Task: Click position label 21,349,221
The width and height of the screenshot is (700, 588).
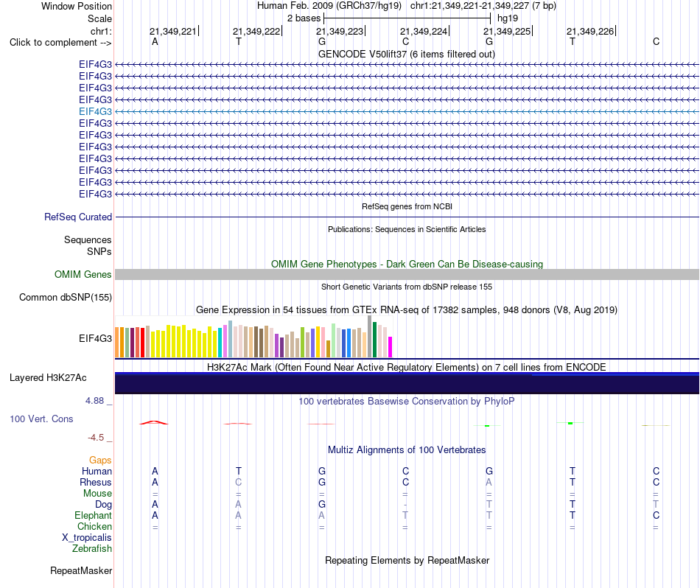Action: coord(172,31)
